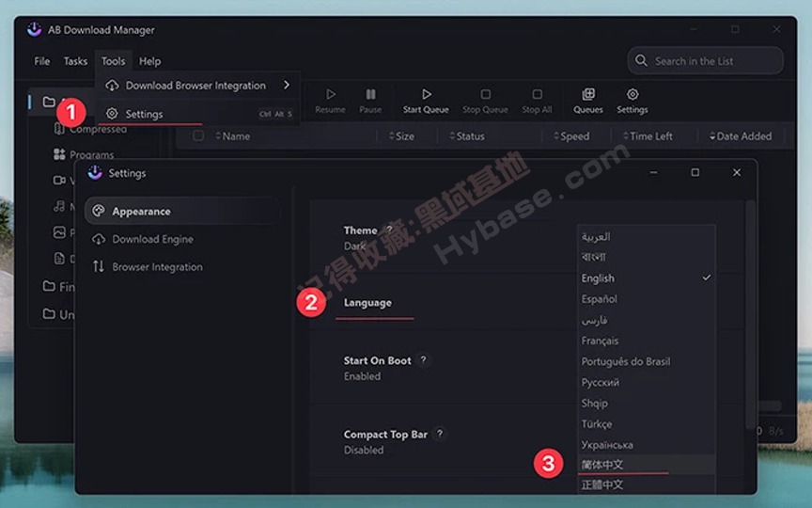Choose 正體中文 language option
812x508 pixels.
click(647, 484)
